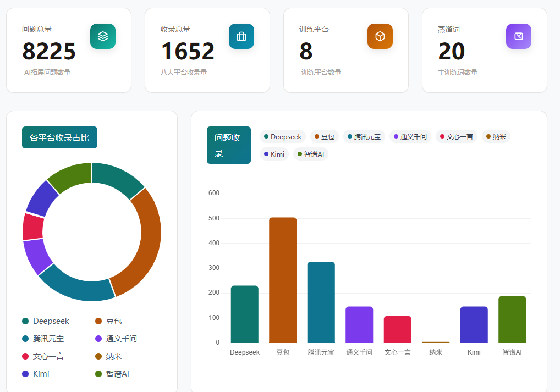
Task: Toggle 腾讯元宝 series in bar chart legend
Action: click(364, 136)
